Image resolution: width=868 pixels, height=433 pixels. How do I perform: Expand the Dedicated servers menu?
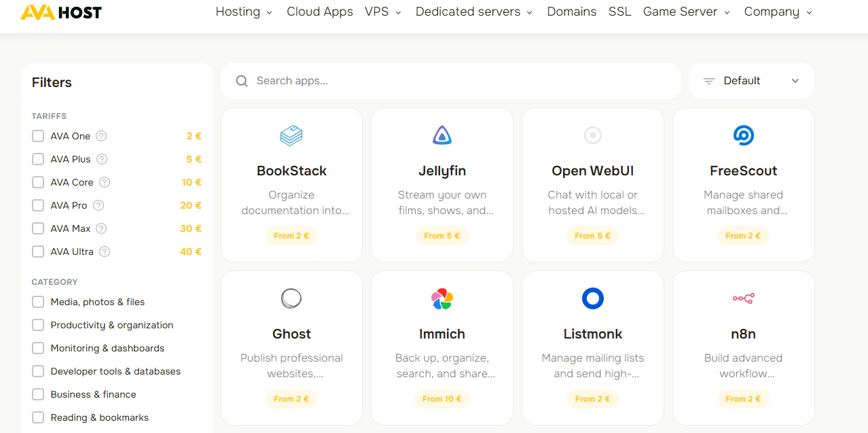pos(474,12)
